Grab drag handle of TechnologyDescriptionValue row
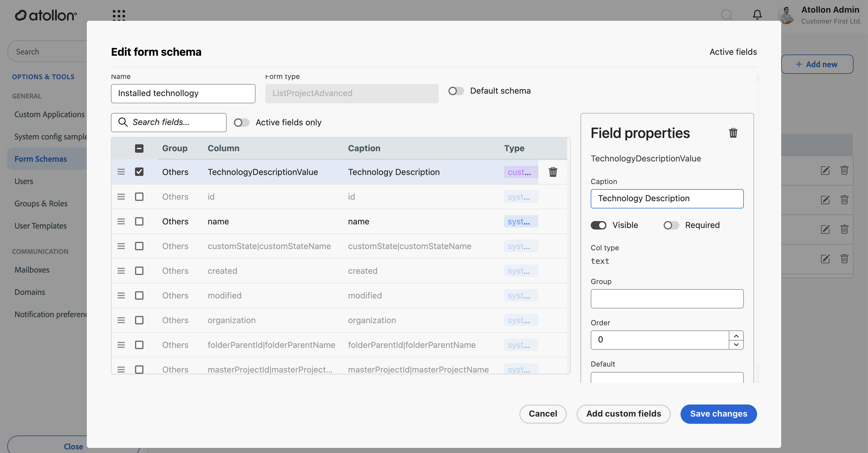 coord(121,172)
